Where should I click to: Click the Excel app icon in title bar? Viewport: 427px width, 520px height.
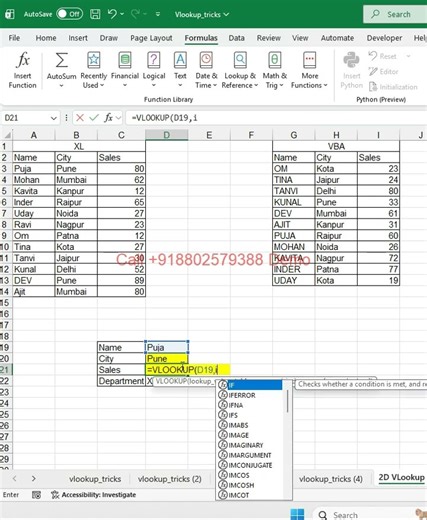pyautogui.click(x=10, y=14)
